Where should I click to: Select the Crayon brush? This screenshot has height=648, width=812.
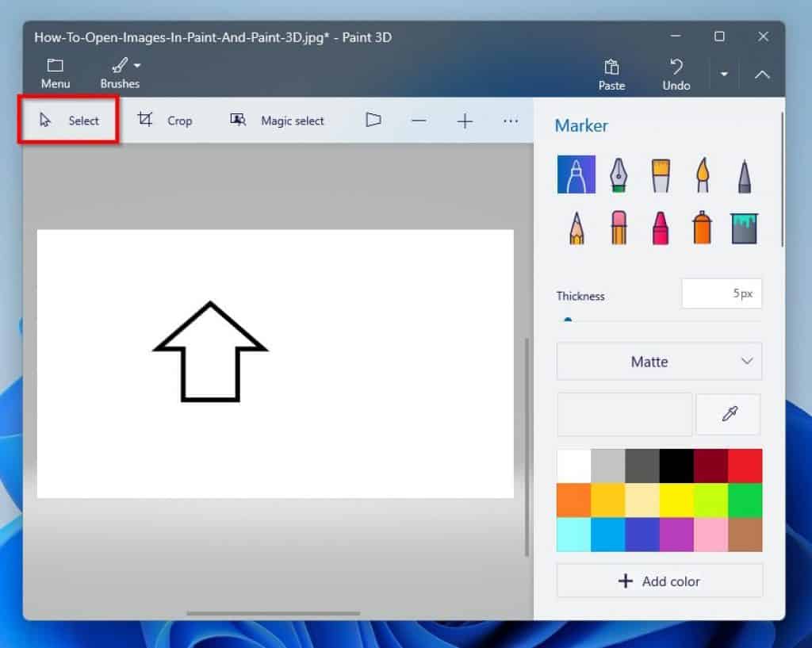pyautogui.click(x=661, y=228)
